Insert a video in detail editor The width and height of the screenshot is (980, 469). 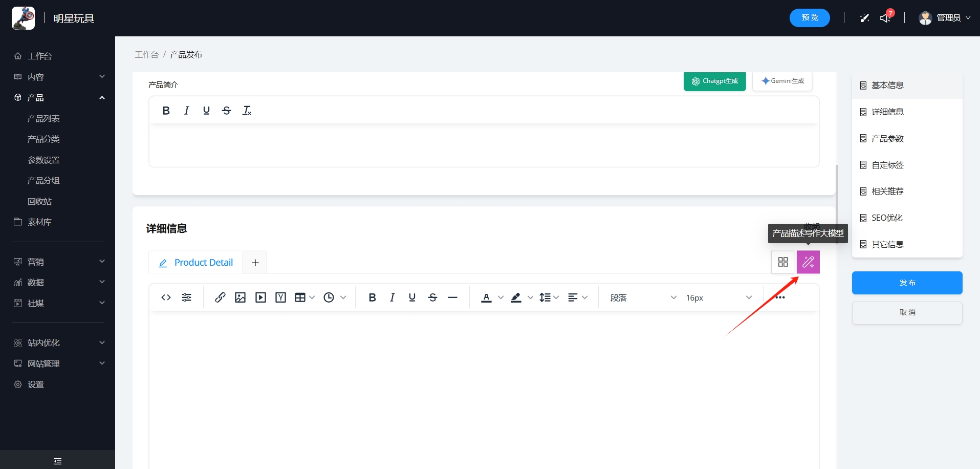[260, 297]
